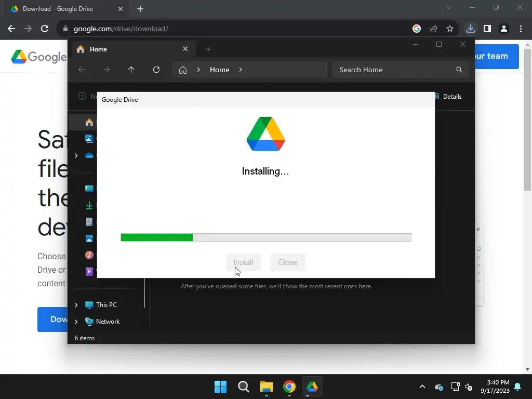Expand chevron after Home breadcrumb
The height and width of the screenshot is (399, 532).
(241, 70)
